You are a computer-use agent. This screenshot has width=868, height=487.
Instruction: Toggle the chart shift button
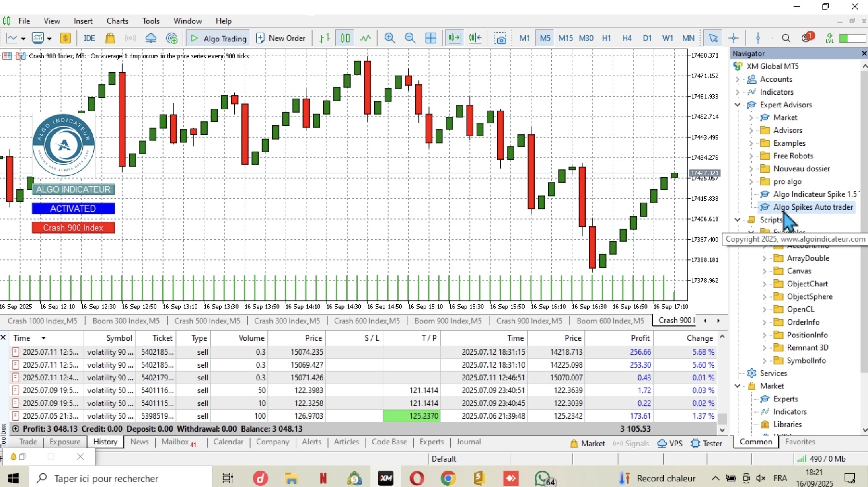point(475,38)
